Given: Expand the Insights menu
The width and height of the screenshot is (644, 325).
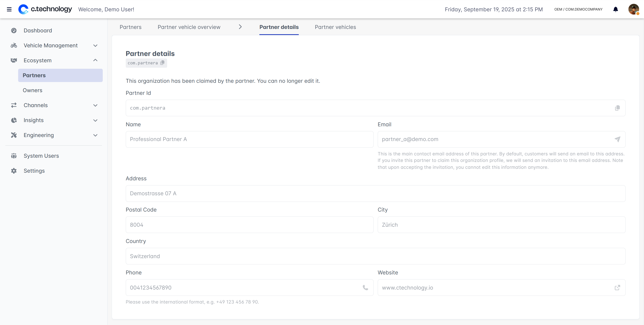Looking at the screenshot, I should tap(95, 120).
